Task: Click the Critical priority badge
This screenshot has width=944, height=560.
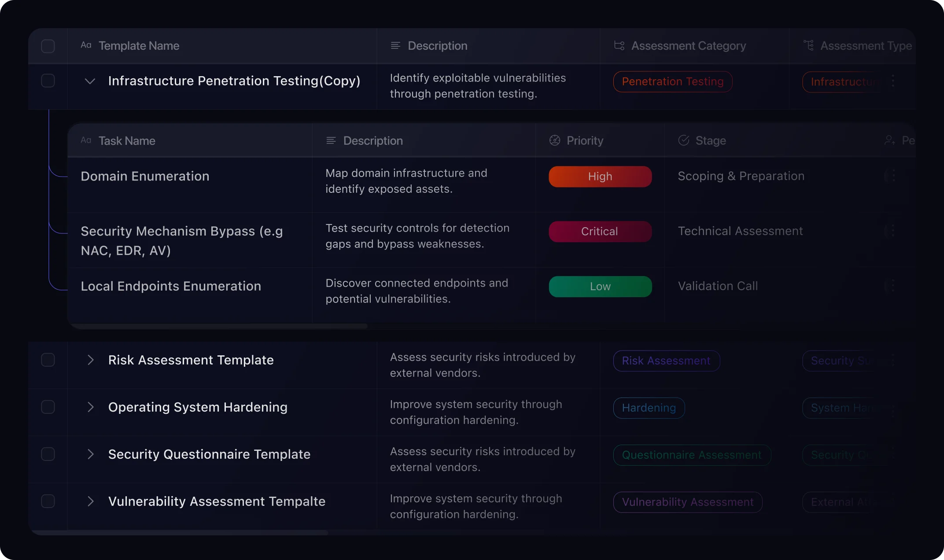Action: [x=600, y=232]
